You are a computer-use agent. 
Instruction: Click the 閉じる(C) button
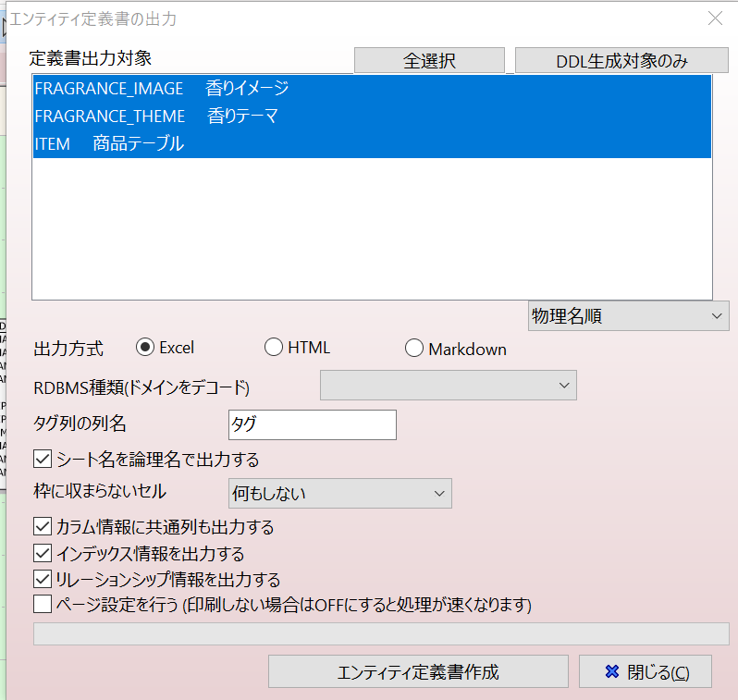646,671
